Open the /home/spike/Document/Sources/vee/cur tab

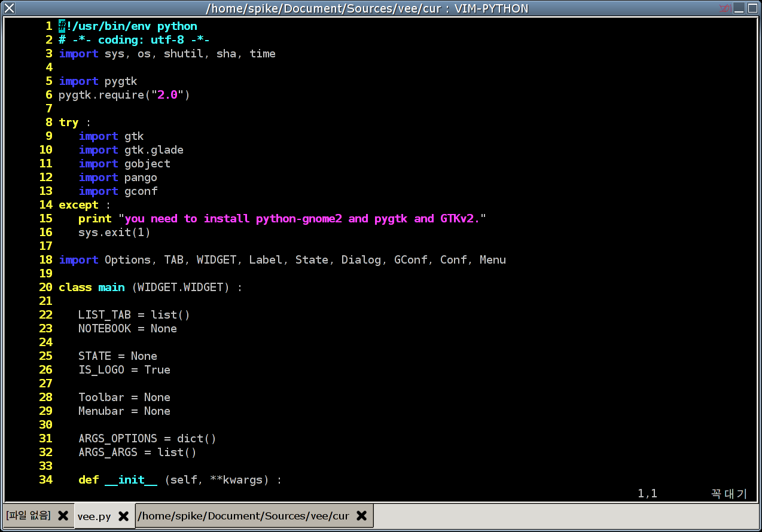243,516
